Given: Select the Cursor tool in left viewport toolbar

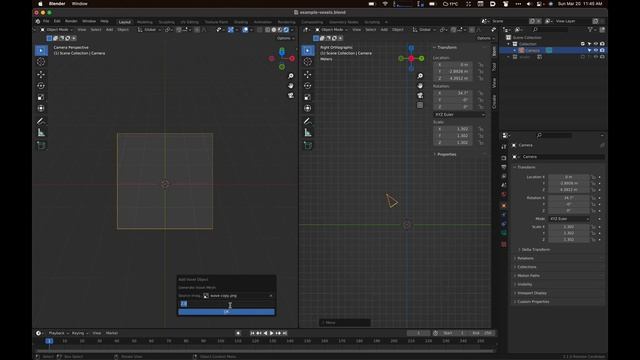Looking at the screenshot, I should click(41, 62).
